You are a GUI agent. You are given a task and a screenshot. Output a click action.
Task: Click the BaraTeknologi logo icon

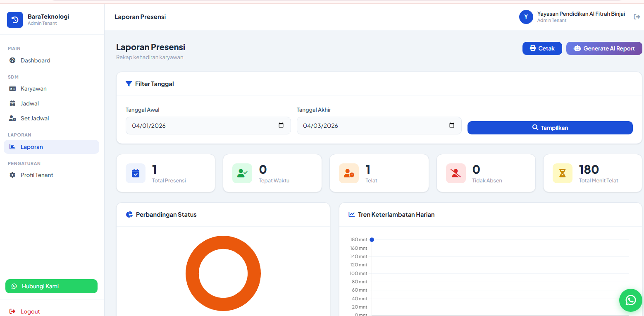point(15,20)
